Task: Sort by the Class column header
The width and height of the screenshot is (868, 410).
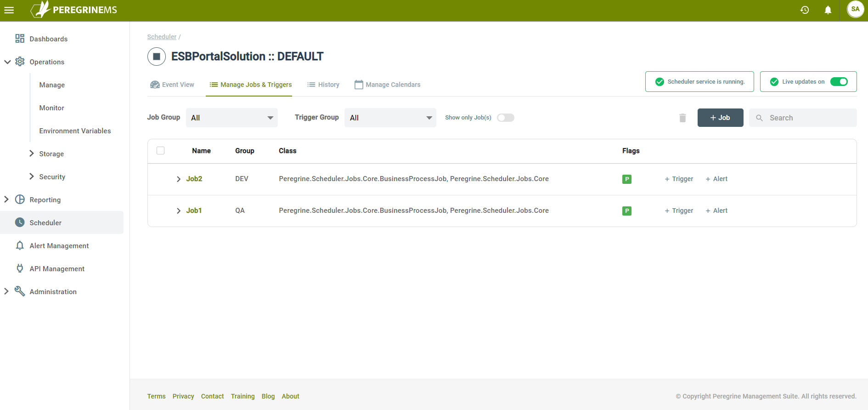Action: tap(287, 151)
